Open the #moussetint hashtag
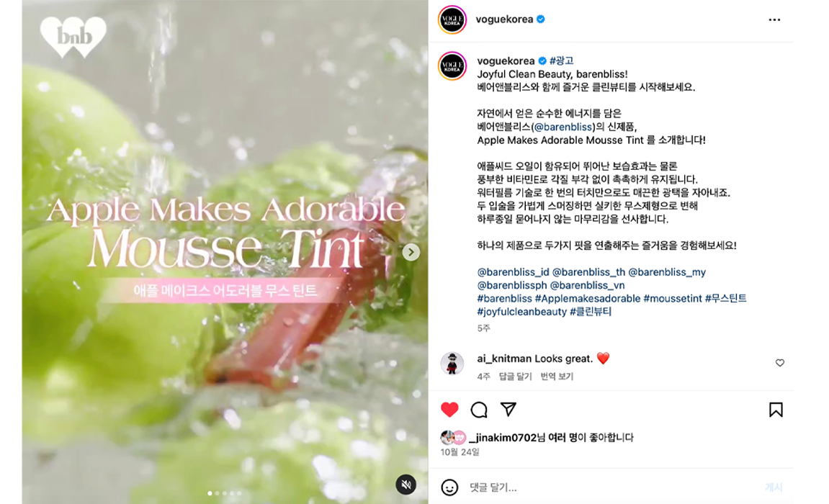 673,299
